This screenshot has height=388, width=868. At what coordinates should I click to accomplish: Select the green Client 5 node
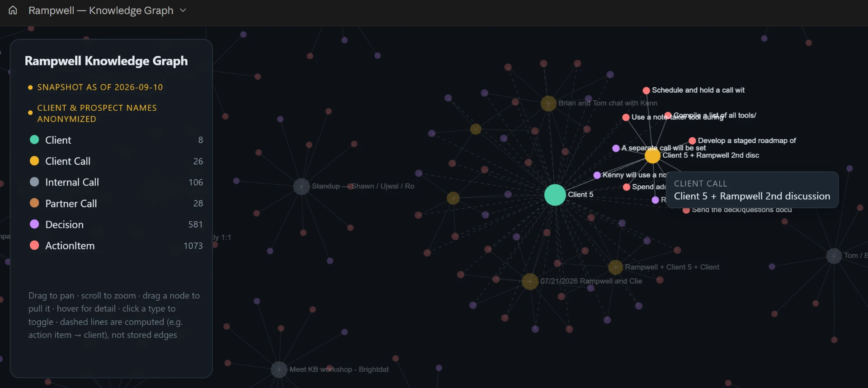point(555,195)
